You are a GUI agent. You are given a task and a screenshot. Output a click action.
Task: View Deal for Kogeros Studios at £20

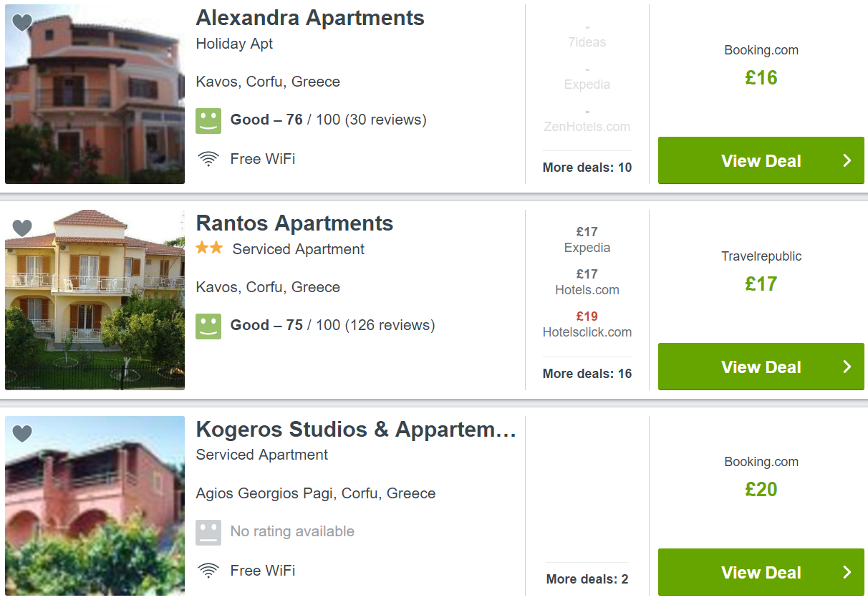[x=761, y=572]
